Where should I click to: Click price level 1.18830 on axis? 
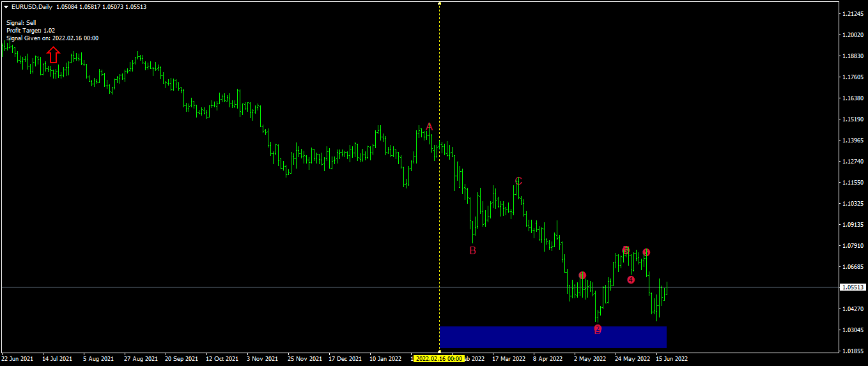(853, 56)
